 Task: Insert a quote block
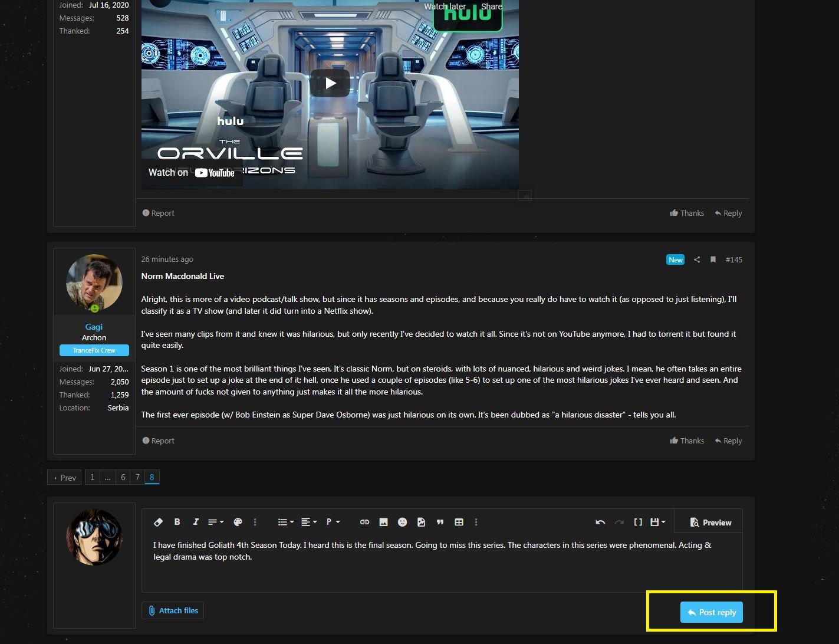(440, 522)
